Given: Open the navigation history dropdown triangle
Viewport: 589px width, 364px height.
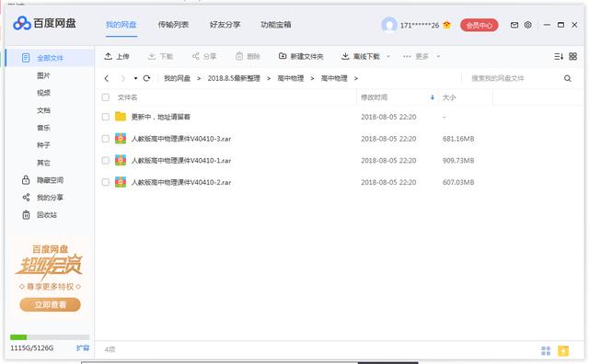Looking at the screenshot, I should coord(135,78).
